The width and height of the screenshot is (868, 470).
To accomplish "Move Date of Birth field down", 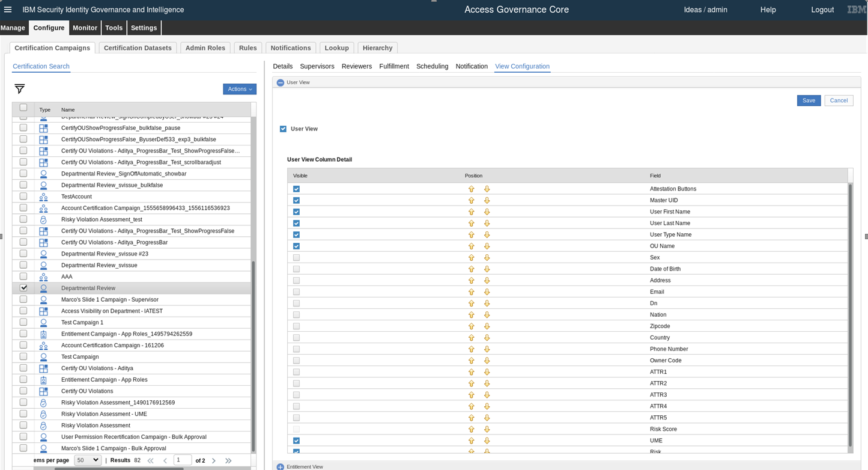I will pos(487,269).
